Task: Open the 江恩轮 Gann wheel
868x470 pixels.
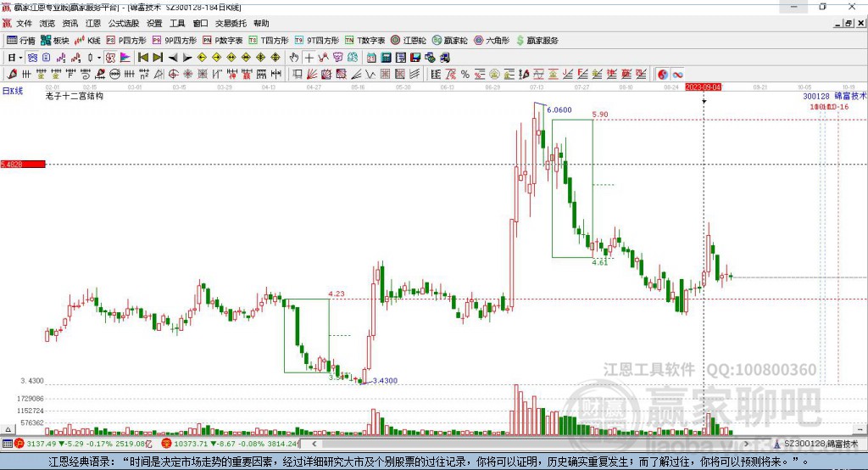Action: 409,41
